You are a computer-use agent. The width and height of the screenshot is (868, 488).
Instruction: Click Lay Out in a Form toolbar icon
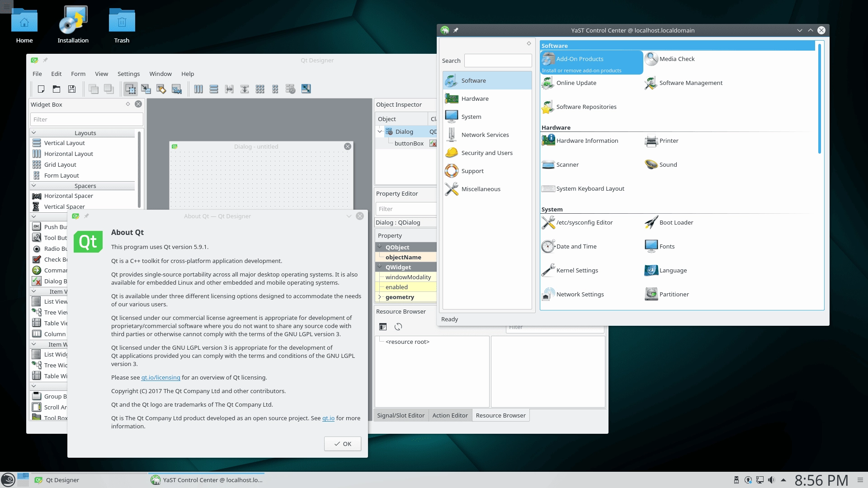pos(275,89)
